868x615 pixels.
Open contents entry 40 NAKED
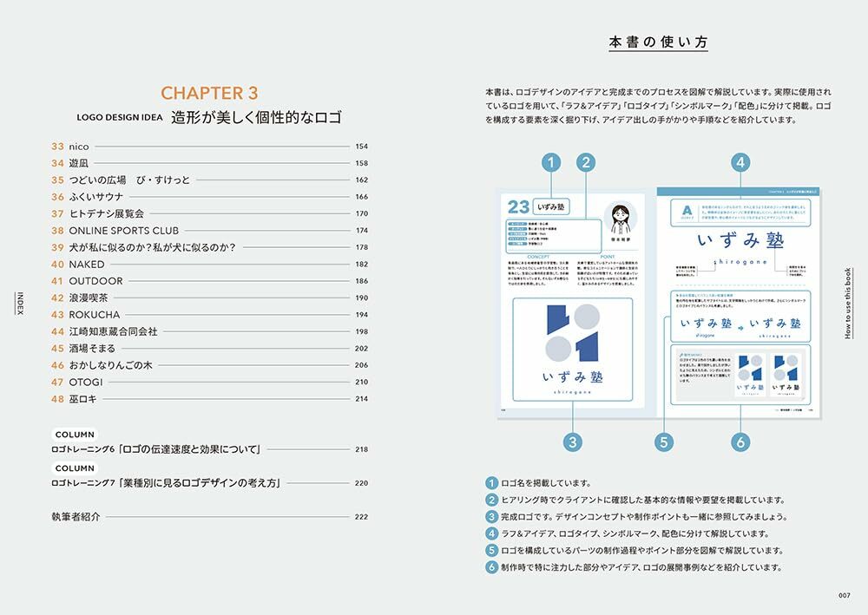[209, 265]
